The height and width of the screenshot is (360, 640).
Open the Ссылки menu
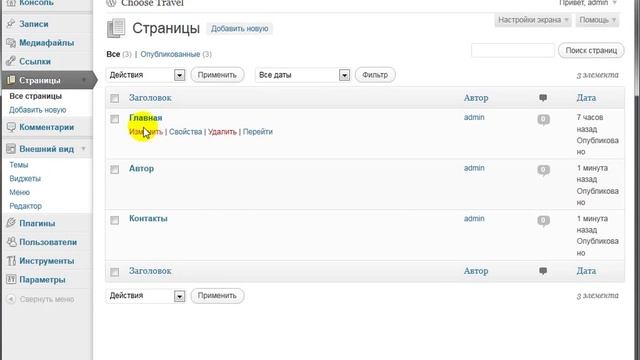pyautogui.click(x=35, y=62)
